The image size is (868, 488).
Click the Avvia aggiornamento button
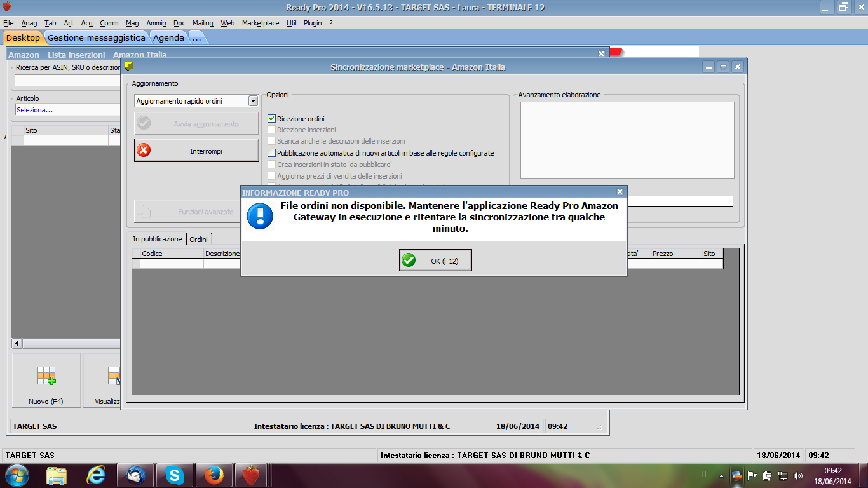point(196,124)
